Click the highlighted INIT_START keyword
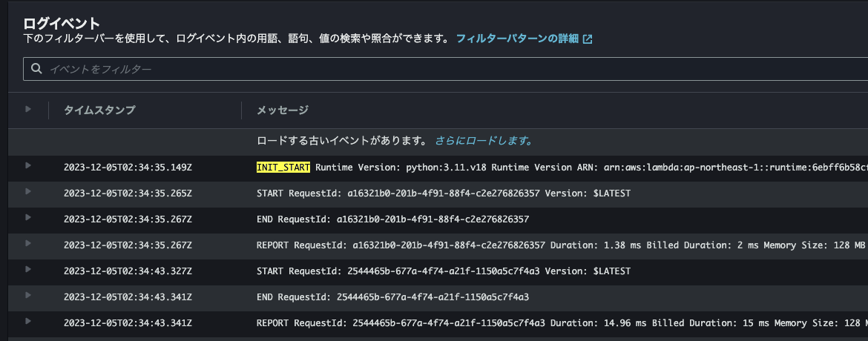This screenshot has width=868, height=341. pos(283,168)
